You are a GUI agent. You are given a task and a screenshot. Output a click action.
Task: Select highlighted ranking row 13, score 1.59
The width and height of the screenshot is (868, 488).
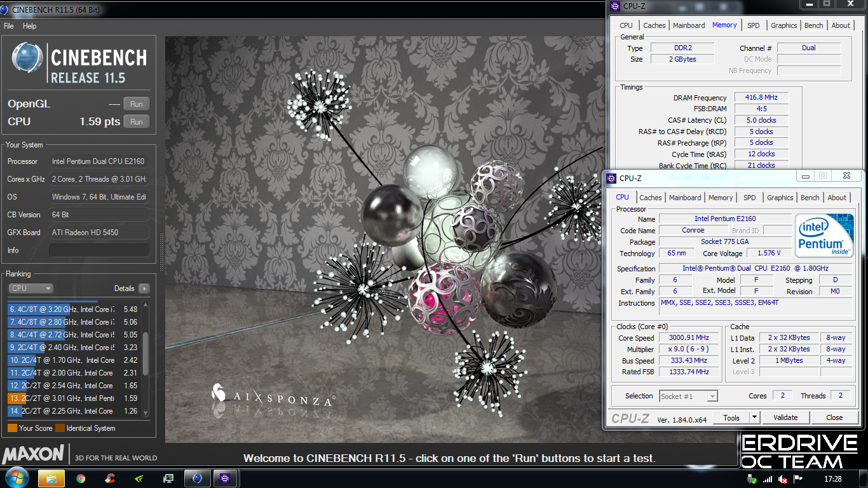(x=73, y=398)
